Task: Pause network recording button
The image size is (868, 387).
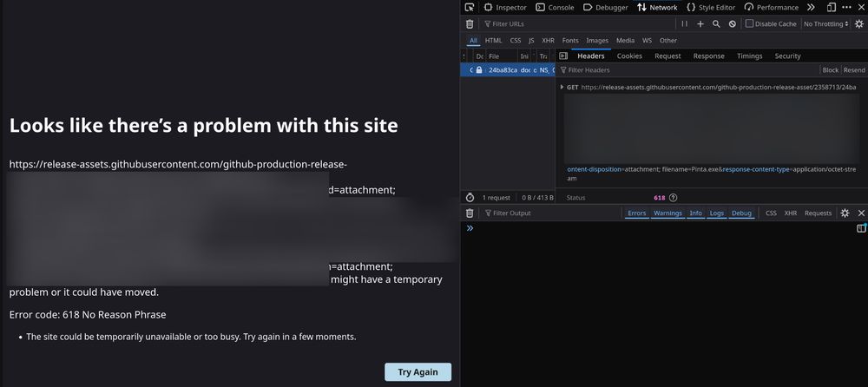Action: pyautogui.click(x=685, y=23)
